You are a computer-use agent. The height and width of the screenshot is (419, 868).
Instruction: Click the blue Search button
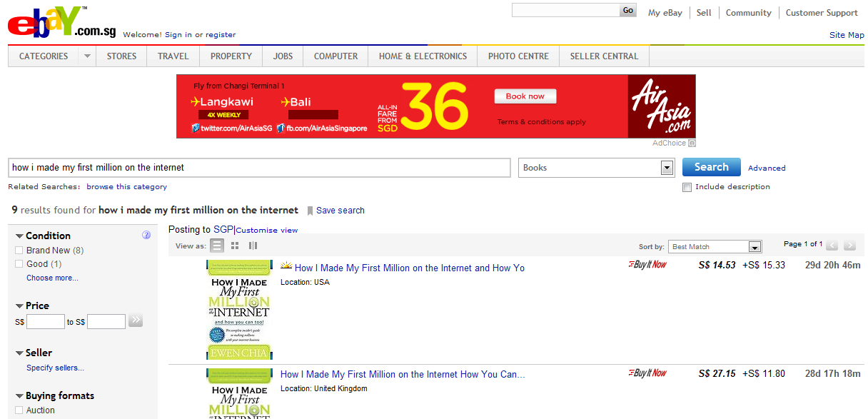[x=712, y=167]
